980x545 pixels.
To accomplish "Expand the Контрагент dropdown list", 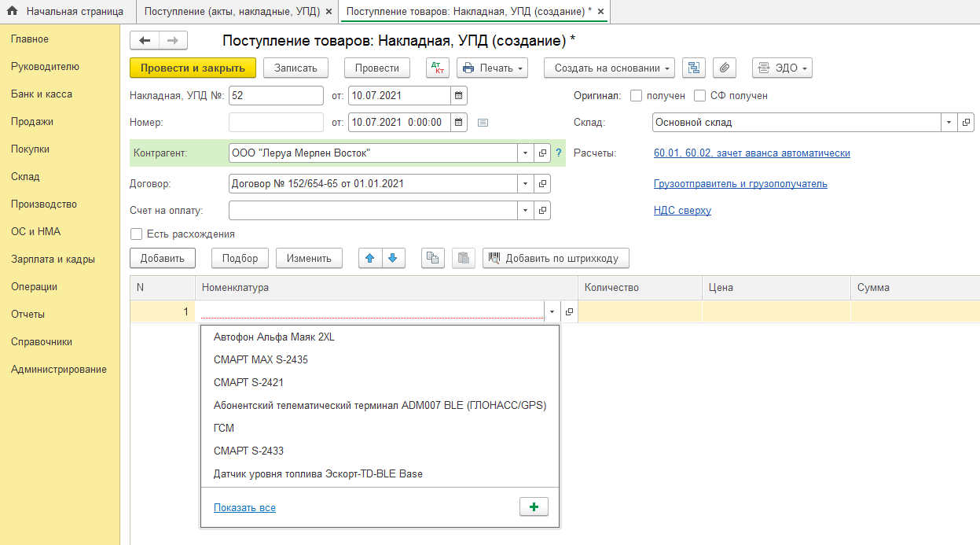I will [x=525, y=153].
